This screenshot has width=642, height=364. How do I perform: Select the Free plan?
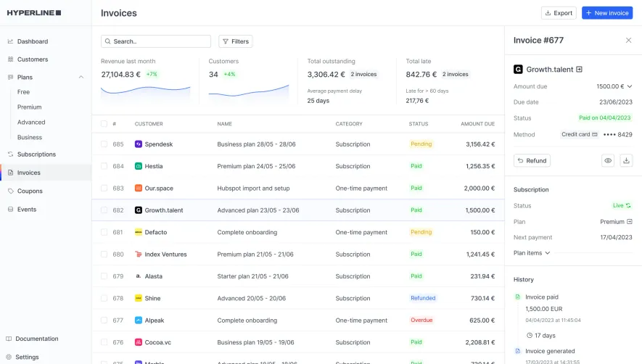click(x=23, y=92)
